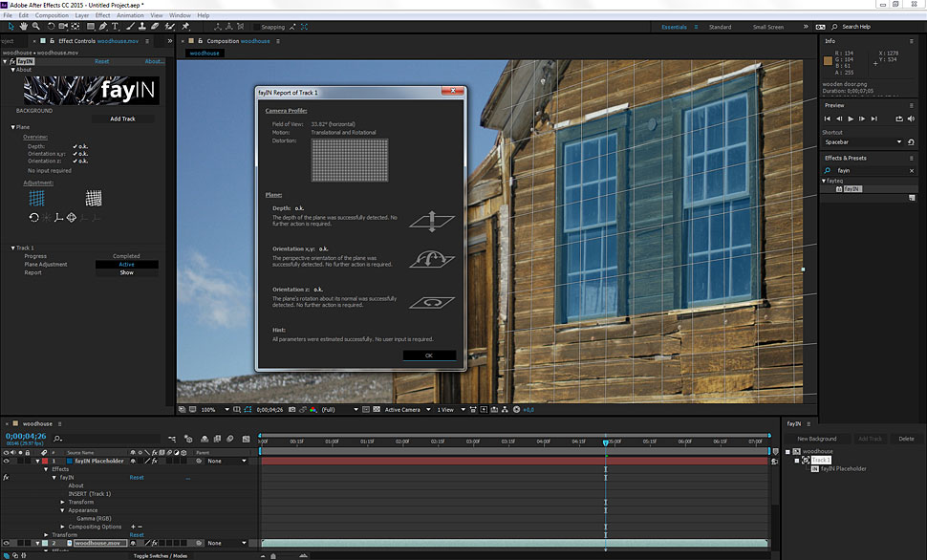Open the magnification 100% dropdown
Screen dimensions: 927x560
click(215, 409)
